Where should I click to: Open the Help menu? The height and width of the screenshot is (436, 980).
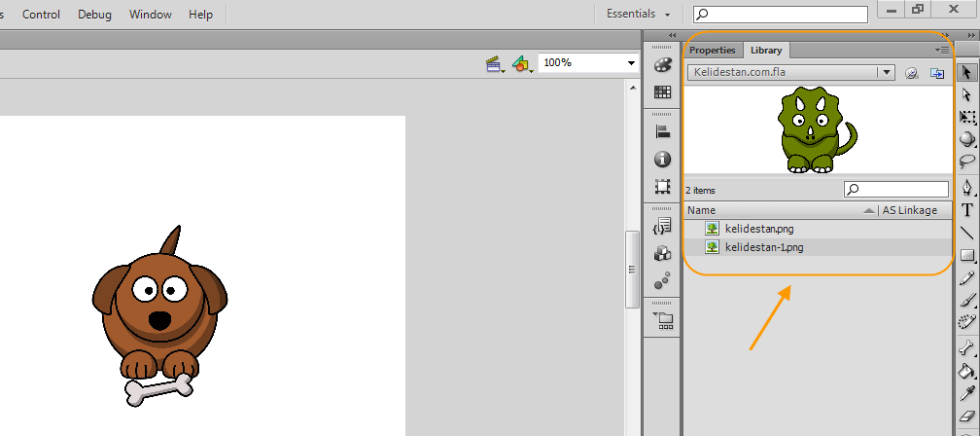(200, 14)
